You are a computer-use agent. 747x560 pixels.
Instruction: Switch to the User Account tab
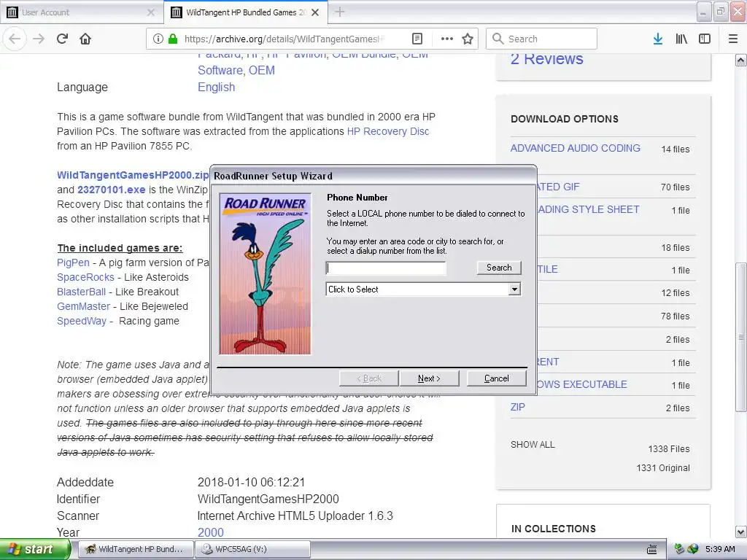[81, 12]
